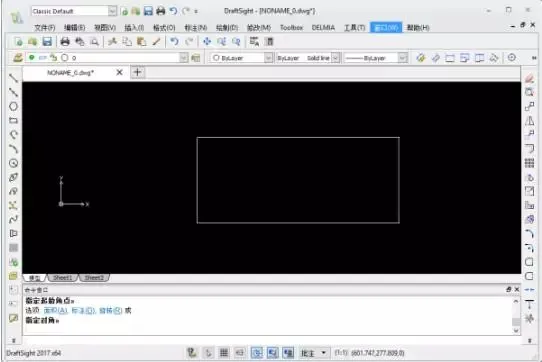Image resolution: width=542 pixels, height=362 pixels.
Task: Click the command window vertical scrollbar
Action: [516, 316]
